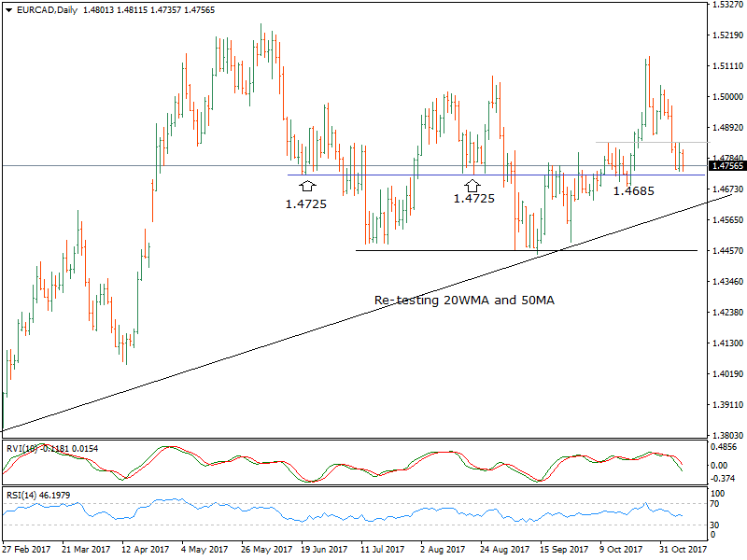Click the 27 Feb 2017 date label

[x=26, y=550]
